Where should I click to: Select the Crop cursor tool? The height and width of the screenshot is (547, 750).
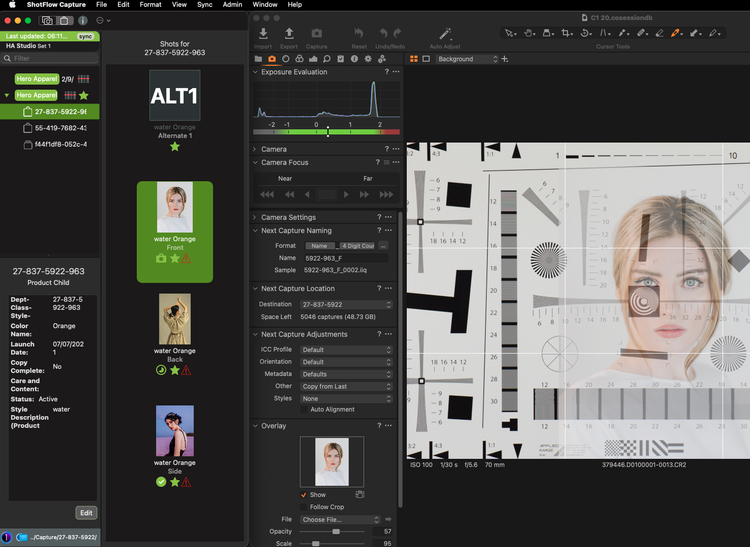pyautogui.click(x=566, y=33)
